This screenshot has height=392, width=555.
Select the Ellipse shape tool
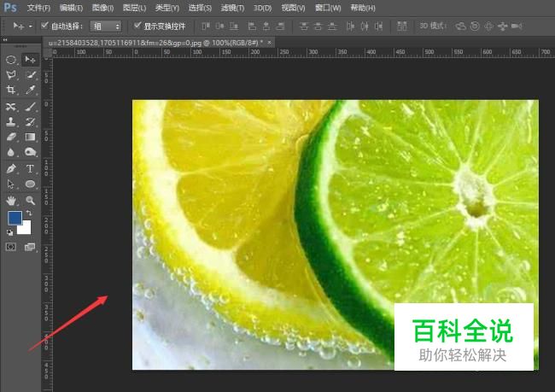tap(31, 184)
